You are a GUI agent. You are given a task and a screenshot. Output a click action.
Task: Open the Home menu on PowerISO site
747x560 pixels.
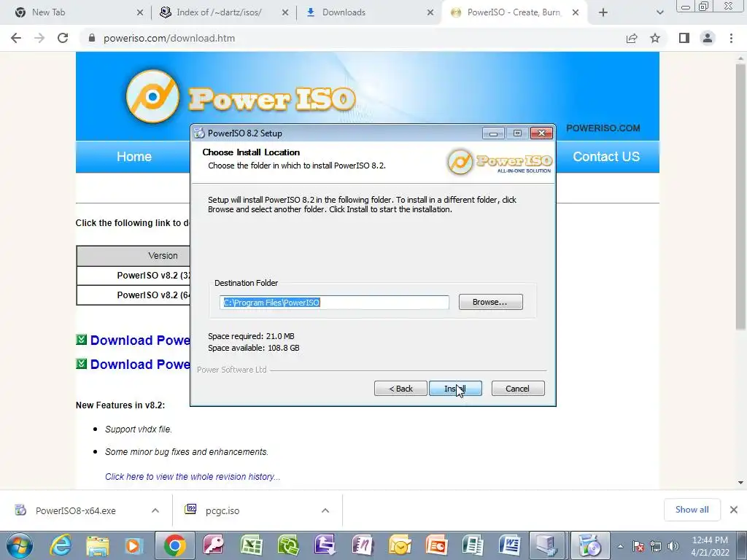134,157
